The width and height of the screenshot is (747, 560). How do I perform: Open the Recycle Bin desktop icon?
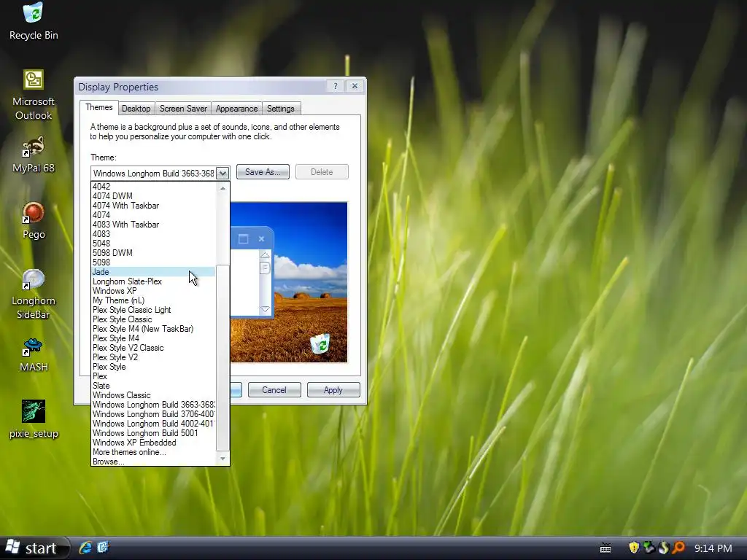pyautogui.click(x=34, y=21)
